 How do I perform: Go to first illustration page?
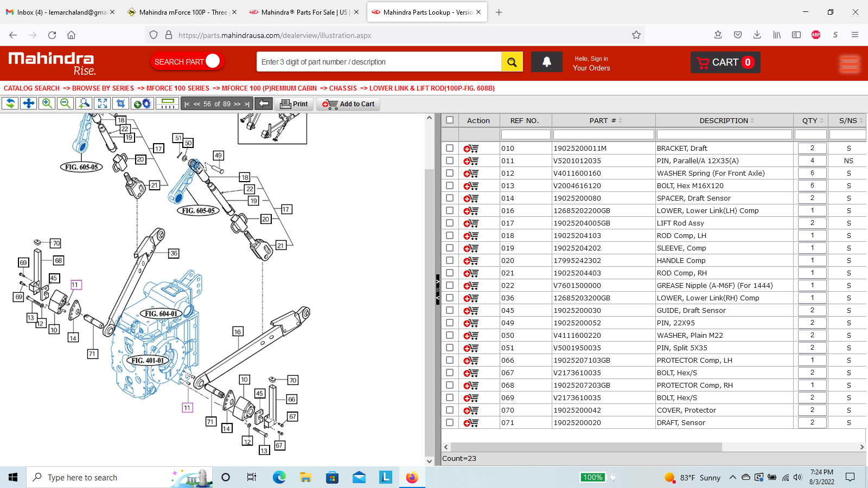(187, 104)
